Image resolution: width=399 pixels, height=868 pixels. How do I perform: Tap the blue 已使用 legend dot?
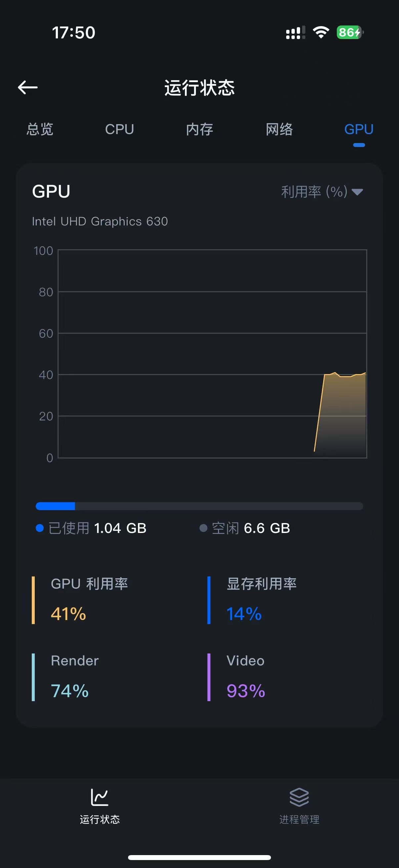(x=40, y=528)
